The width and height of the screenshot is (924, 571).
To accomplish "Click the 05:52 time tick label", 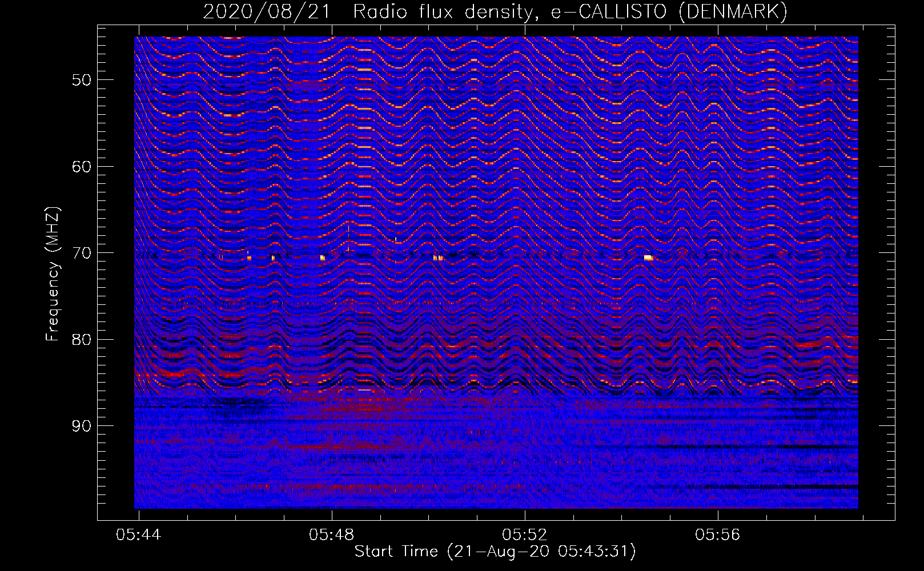I will pyautogui.click(x=524, y=535).
